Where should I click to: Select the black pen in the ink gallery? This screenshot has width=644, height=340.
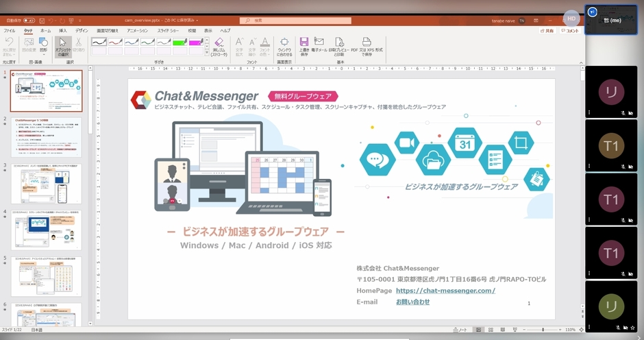point(99,42)
